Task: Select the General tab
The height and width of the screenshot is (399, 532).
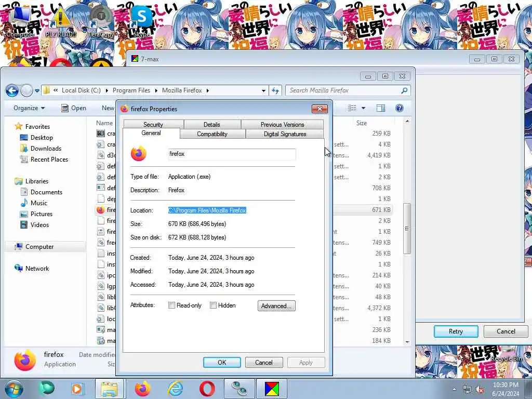Action: (x=151, y=133)
